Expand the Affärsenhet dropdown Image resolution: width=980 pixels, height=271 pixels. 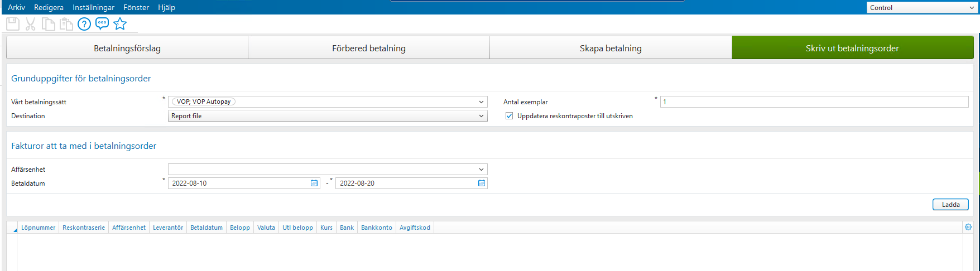pyautogui.click(x=481, y=170)
